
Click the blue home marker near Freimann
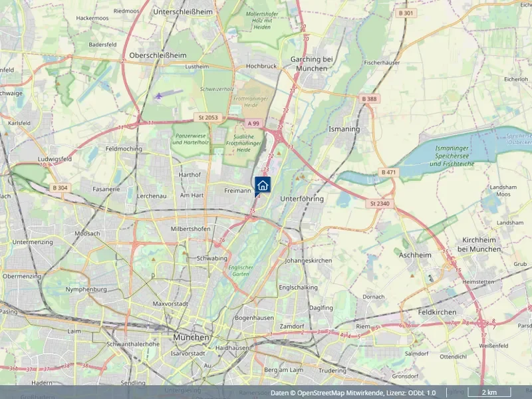tap(263, 186)
